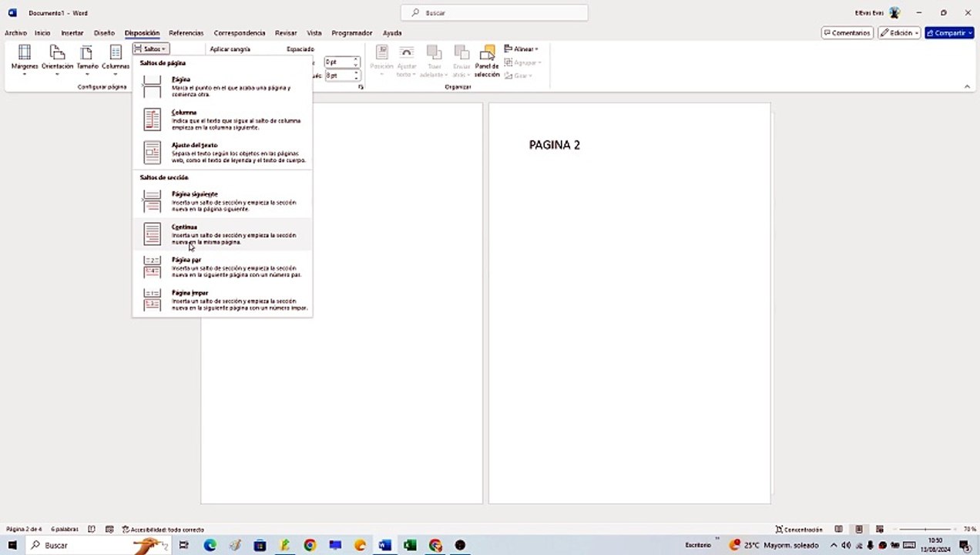Open the Referencias ribbon tab

pyautogui.click(x=186, y=33)
